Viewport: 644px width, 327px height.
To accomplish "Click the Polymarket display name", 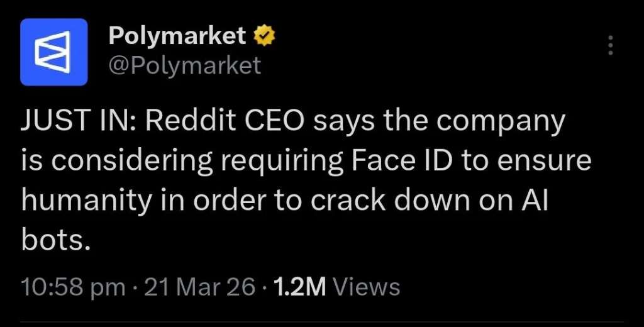I will coord(177,36).
